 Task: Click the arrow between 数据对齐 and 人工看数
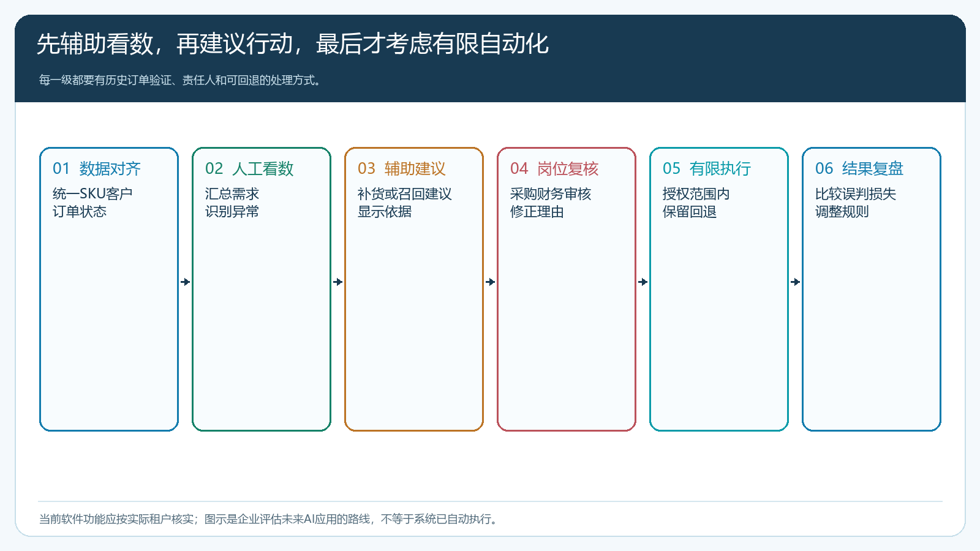point(186,282)
